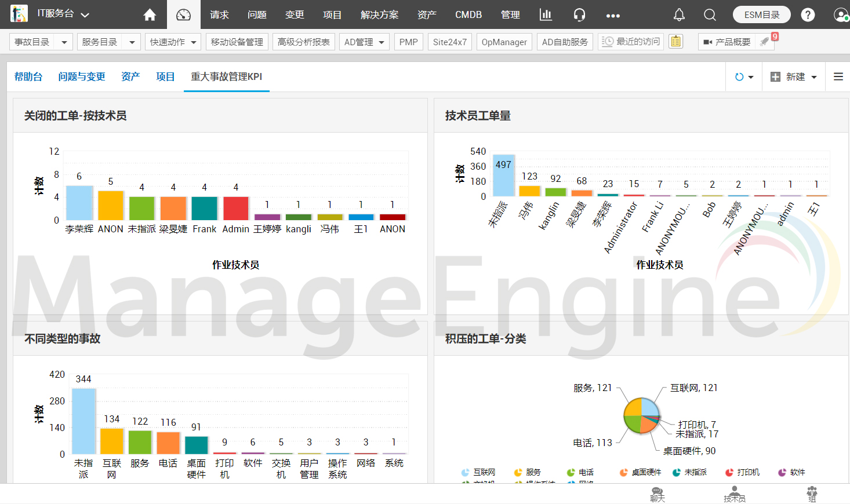Click the search magnifier icon
The image size is (850, 504).
click(710, 14)
